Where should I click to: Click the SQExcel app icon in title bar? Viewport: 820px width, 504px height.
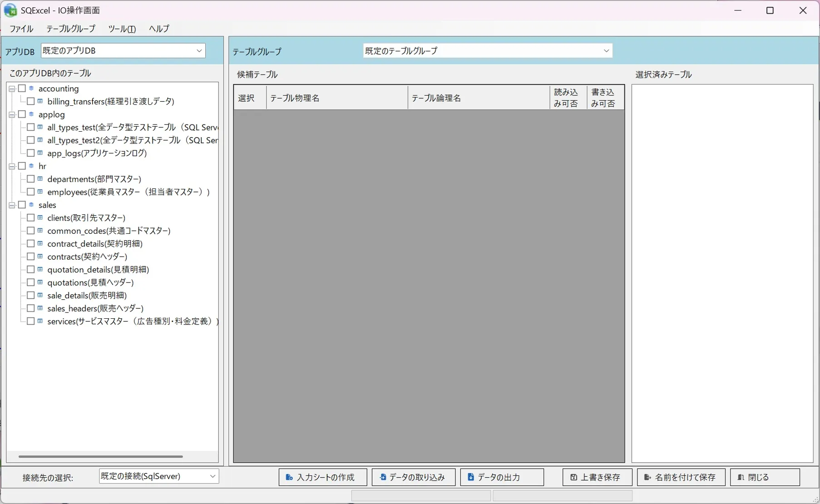coord(10,10)
